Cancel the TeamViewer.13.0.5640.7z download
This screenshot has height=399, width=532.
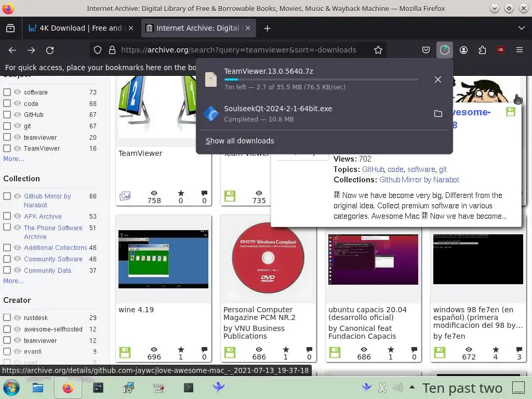[x=437, y=79]
